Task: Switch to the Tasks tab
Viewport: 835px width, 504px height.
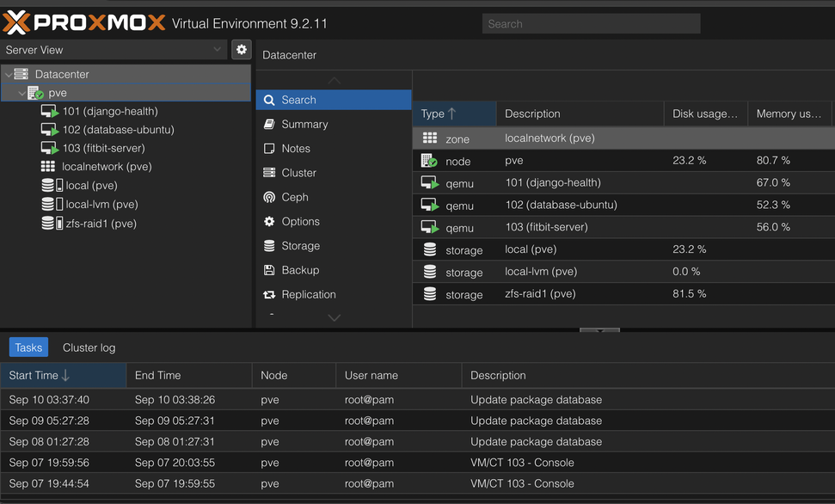Action: tap(28, 347)
